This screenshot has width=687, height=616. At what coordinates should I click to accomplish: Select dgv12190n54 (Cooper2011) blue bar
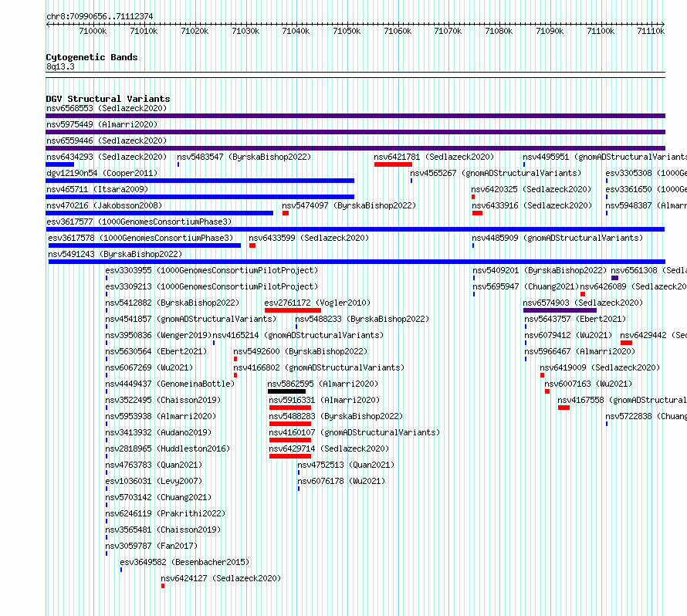point(200,181)
